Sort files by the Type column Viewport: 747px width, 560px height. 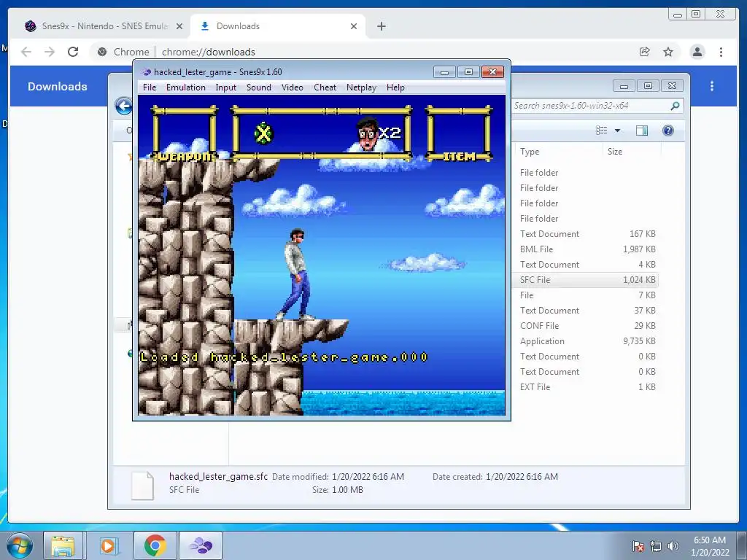click(530, 152)
